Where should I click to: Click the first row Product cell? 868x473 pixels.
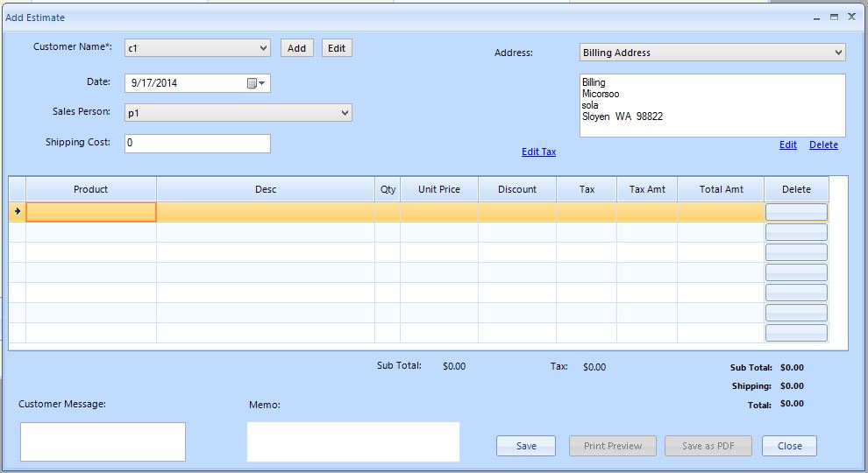[91, 211]
